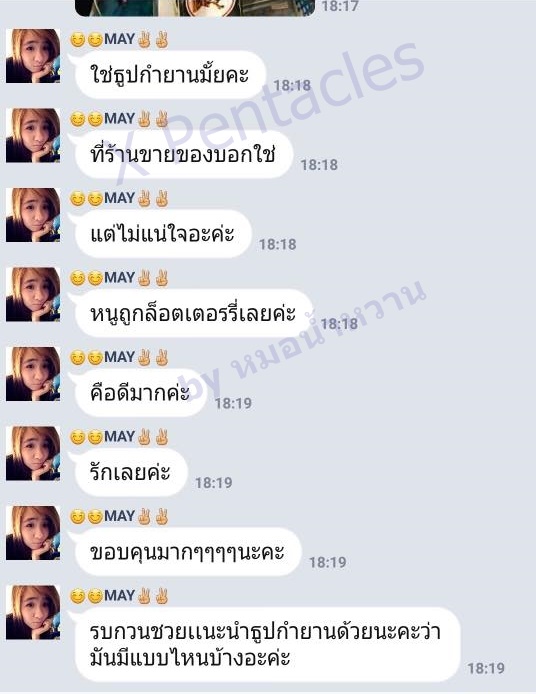
Task: Open the avatar next to 'ขอบคุณมากๆๆๆๆนะคะ'
Action: click(x=33, y=533)
